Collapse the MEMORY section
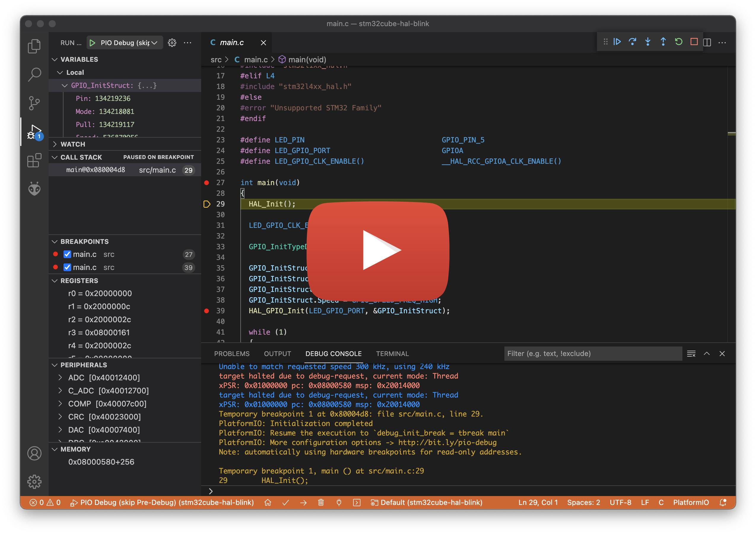Image resolution: width=756 pixels, height=534 pixels. tap(55, 449)
